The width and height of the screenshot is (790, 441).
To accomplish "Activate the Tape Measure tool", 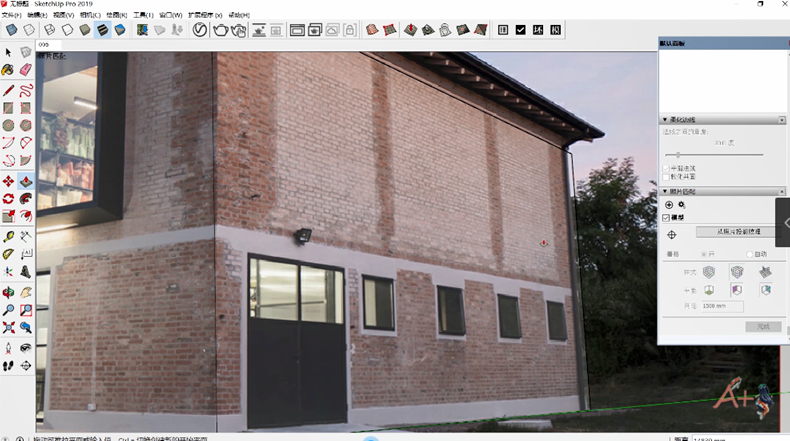I will 9,236.
